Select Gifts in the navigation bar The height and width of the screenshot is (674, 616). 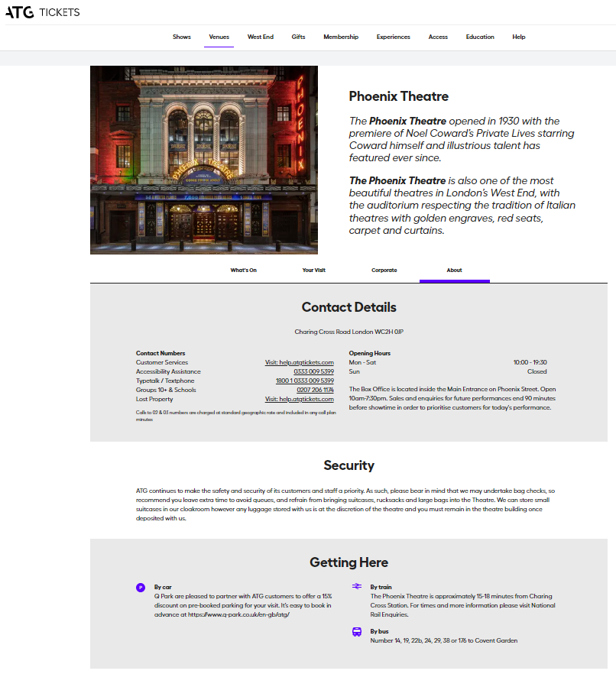(298, 37)
